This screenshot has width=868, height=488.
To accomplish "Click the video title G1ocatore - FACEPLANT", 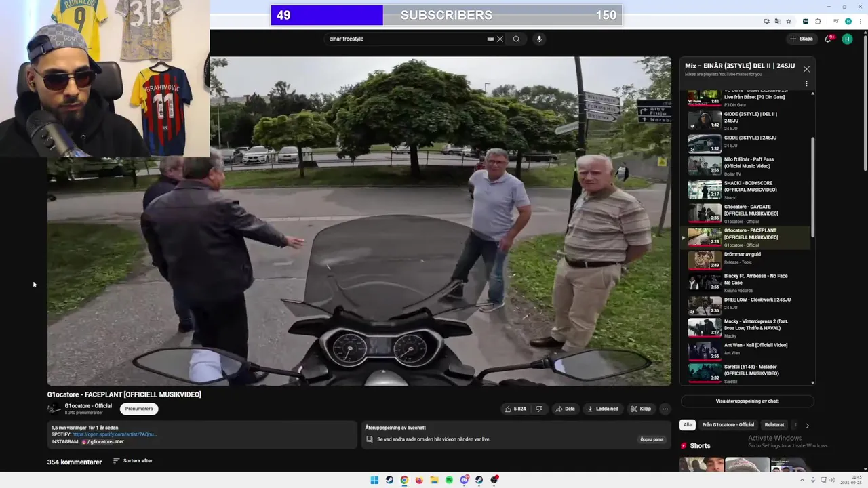I will [124, 394].
